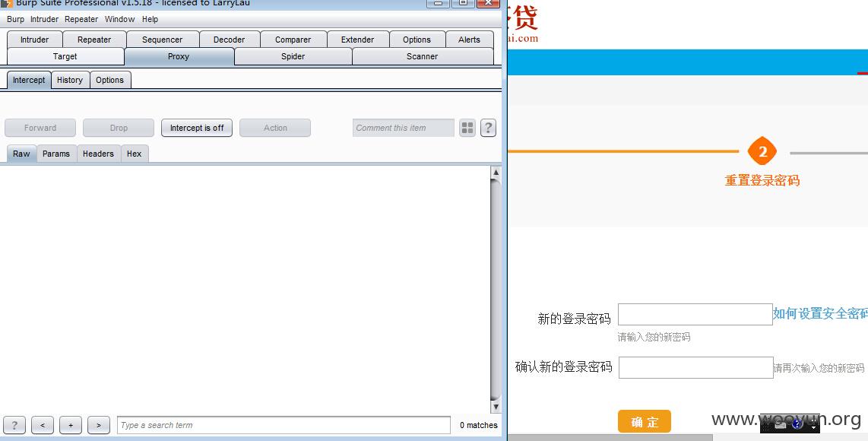
Task: Open the 如何设置安全密码 link
Action: pos(820,313)
